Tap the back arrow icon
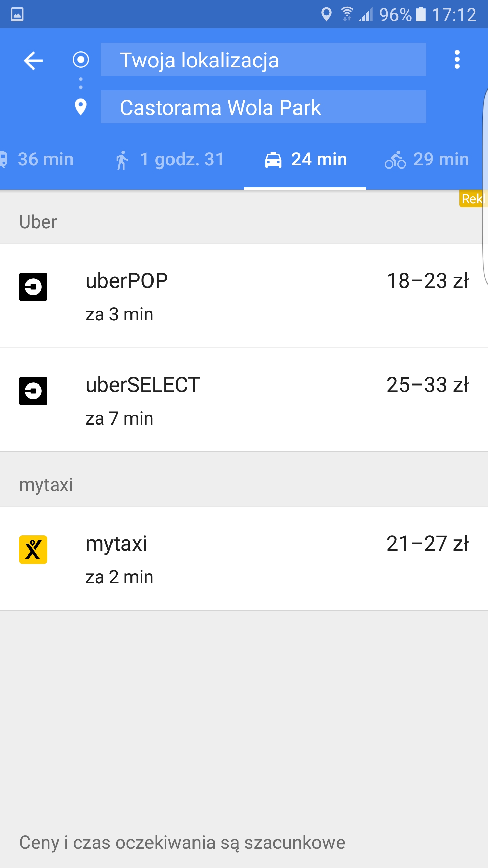The image size is (488, 868). [33, 60]
